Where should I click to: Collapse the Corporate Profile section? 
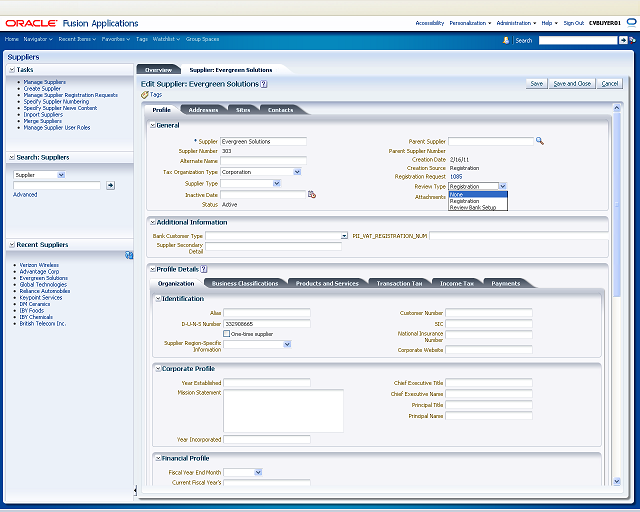pos(158,369)
